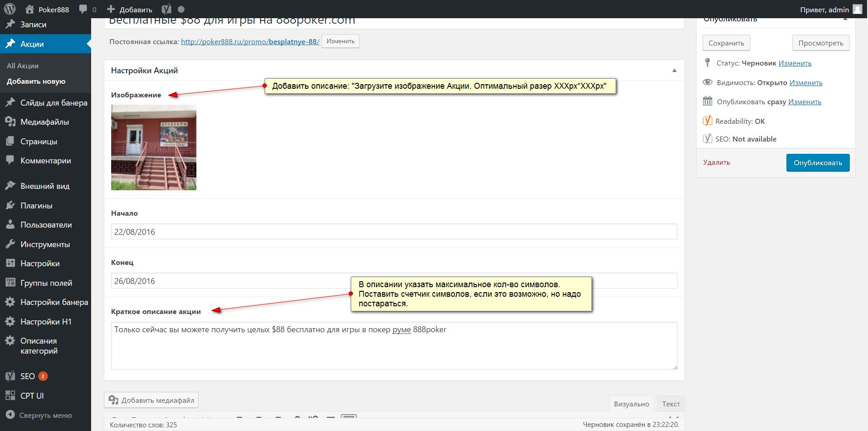Viewport: 868px width, 431px height.
Task: Click the sliders icon beside Настройки
Action: point(10,263)
